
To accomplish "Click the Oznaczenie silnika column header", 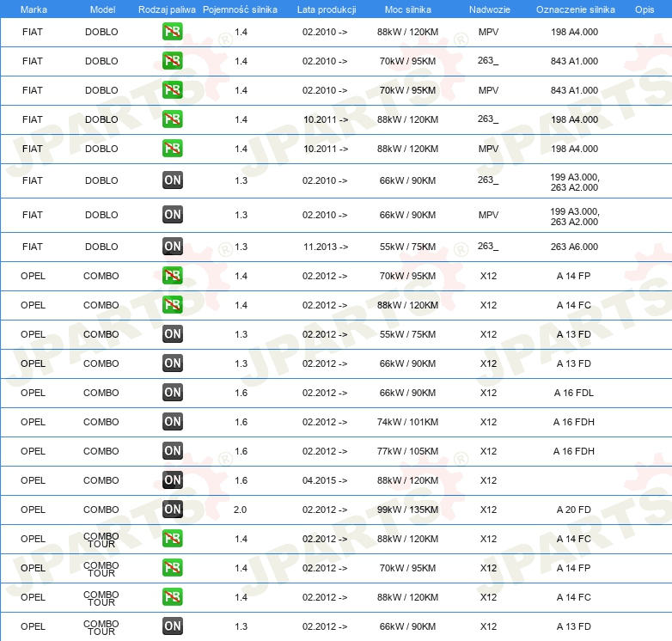I will [x=575, y=9].
